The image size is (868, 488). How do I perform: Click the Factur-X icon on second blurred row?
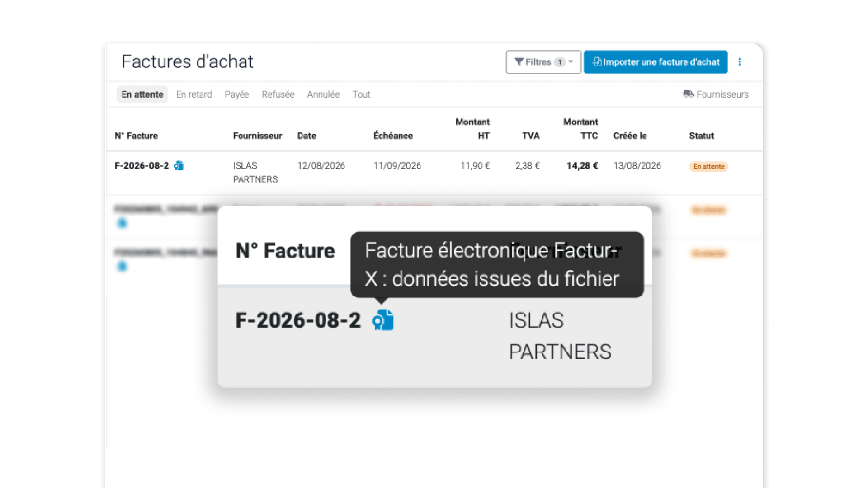[x=122, y=223]
